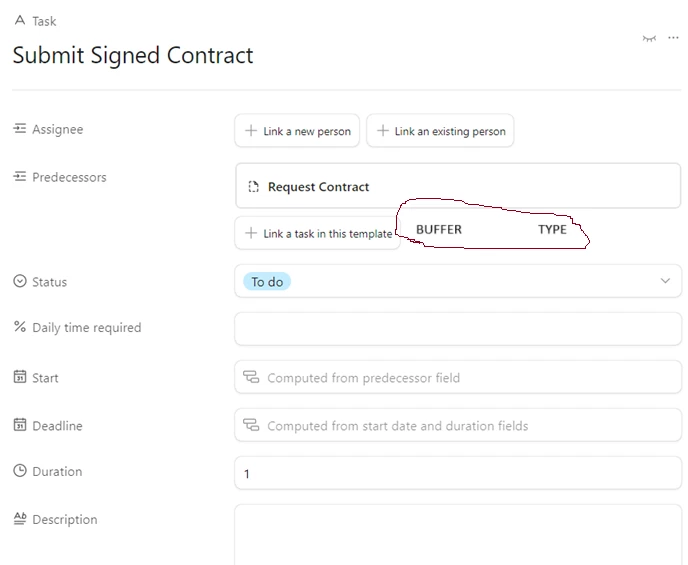
Task: Click the text icon next to Description
Action: point(20,518)
